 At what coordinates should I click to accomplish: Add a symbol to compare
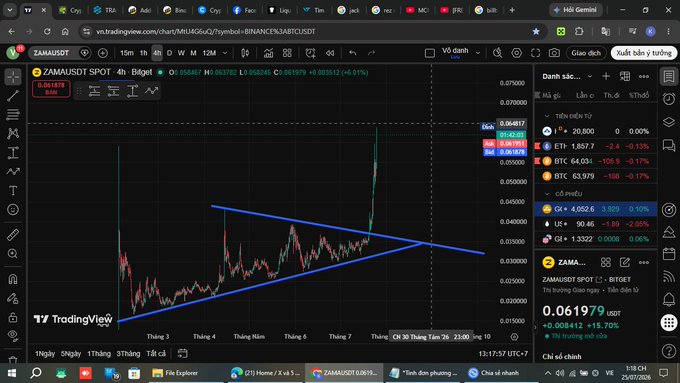(103, 53)
